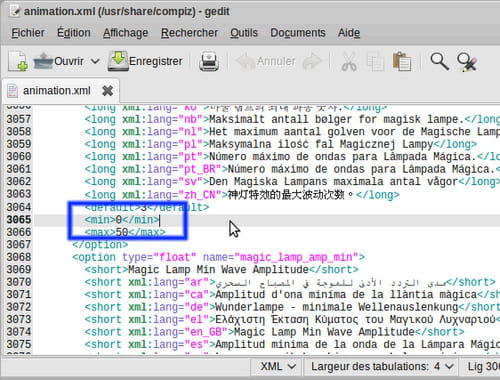The height and width of the screenshot is (380, 500).
Task: Click the Greek text on line 3073
Action: point(355,319)
